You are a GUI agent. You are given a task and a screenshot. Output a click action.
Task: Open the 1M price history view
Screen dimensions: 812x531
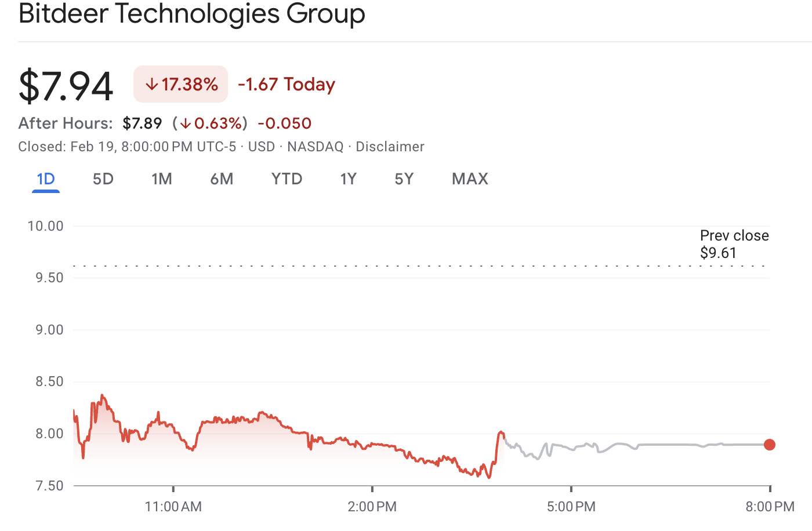point(162,179)
